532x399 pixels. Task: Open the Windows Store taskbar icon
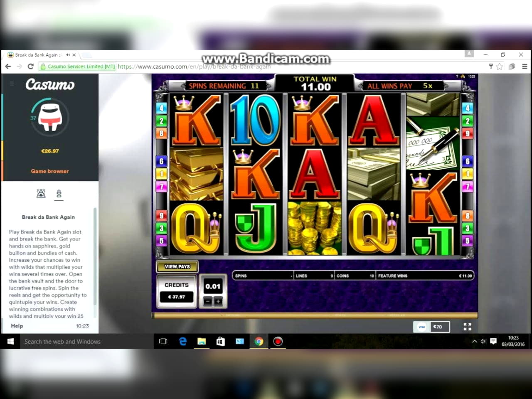pyautogui.click(x=221, y=341)
